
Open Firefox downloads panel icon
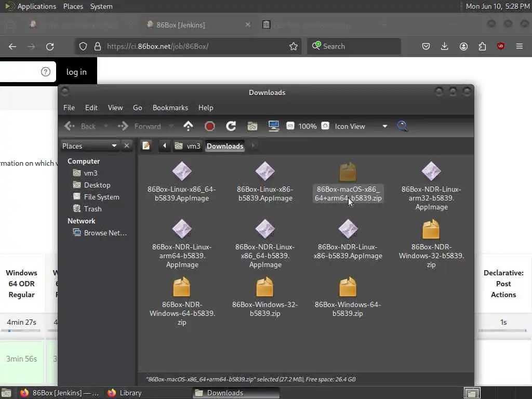tap(445, 46)
